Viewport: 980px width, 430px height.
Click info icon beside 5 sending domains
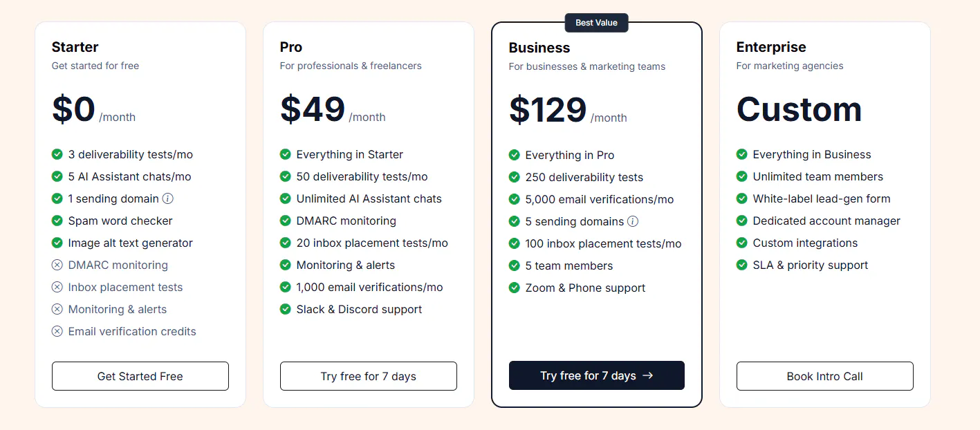point(633,221)
